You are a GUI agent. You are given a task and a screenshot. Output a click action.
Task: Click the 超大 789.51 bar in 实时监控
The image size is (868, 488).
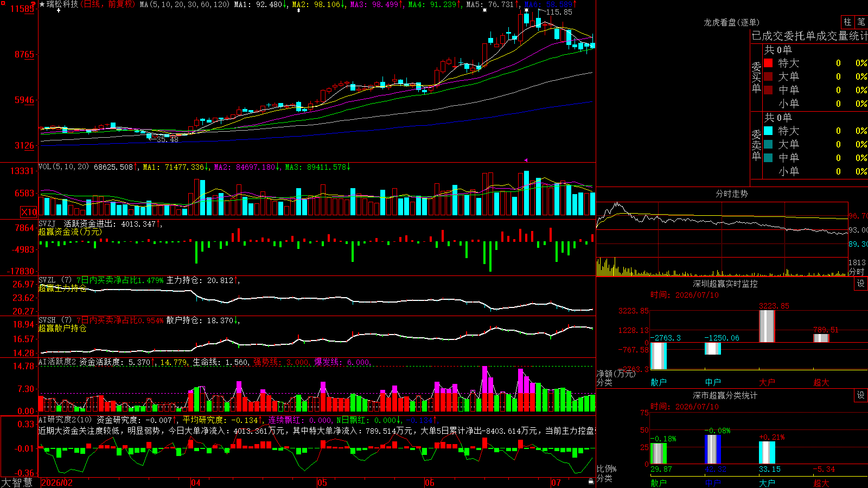coord(821,338)
